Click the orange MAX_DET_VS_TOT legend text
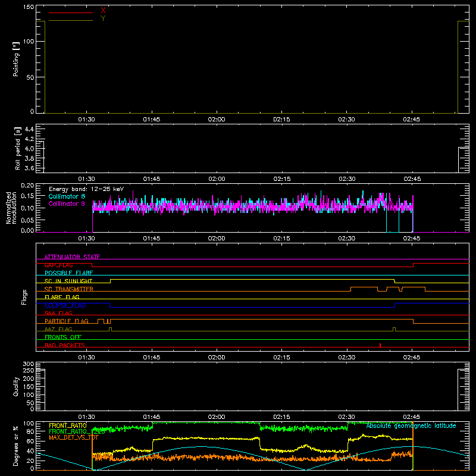476x476 pixels. coord(74,437)
